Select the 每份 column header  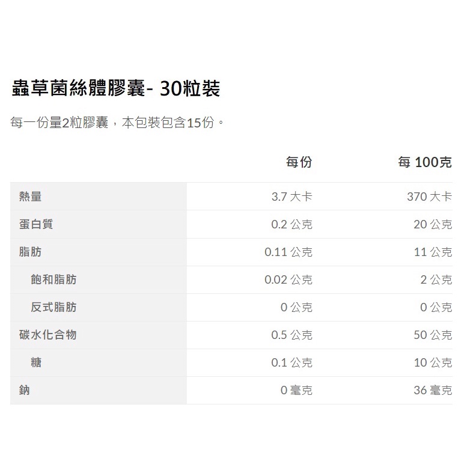pyautogui.click(x=299, y=162)
